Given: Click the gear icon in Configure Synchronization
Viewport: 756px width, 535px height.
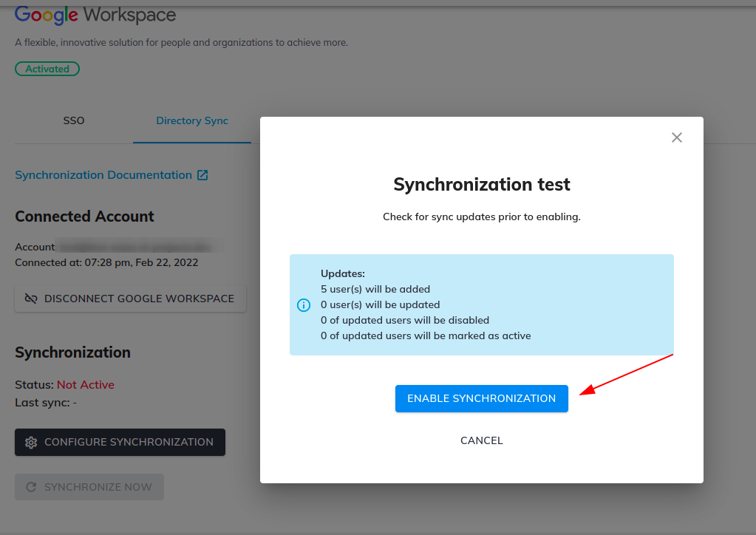Looking at the screenshot, I should click(30, 442).
